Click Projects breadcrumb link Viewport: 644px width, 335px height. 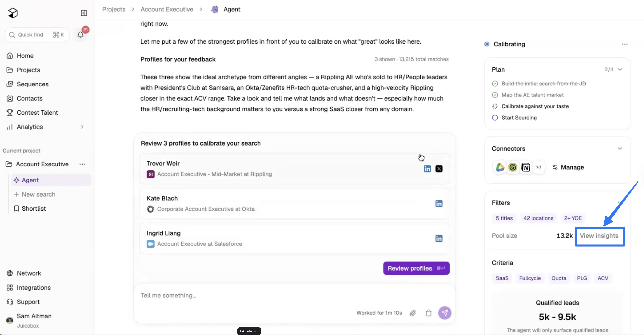[114, 10]
